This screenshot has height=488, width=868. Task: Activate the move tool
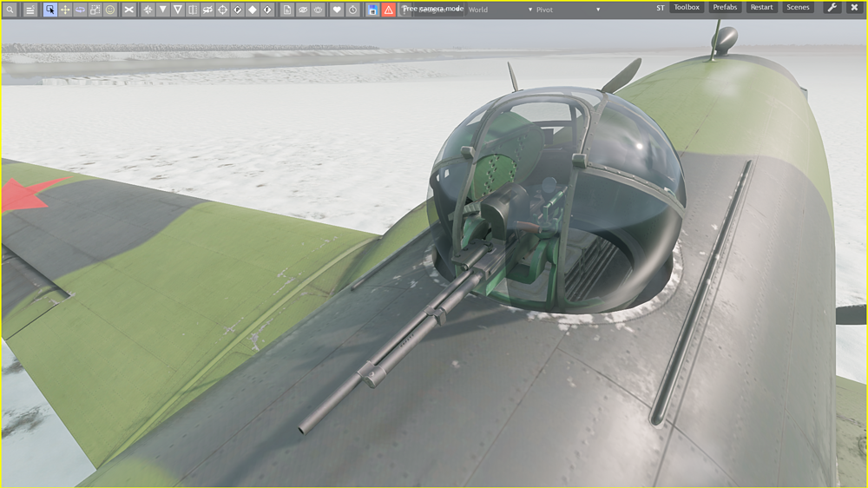(65, 10)
